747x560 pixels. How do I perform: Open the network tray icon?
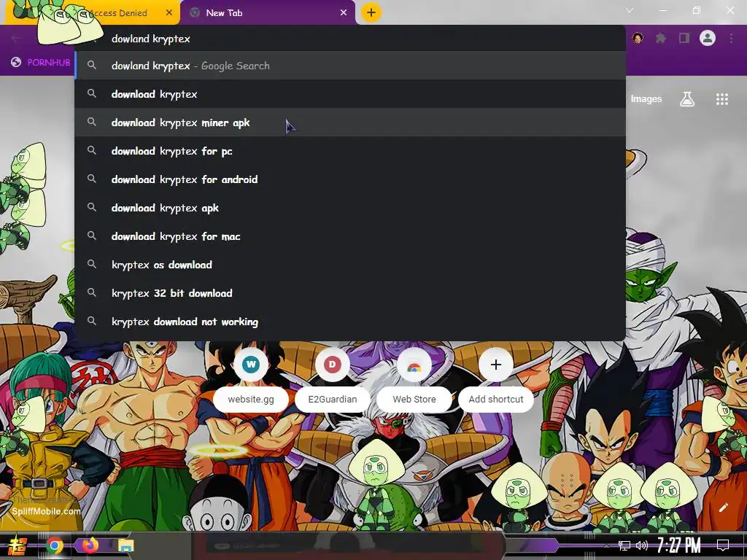click(x=624, y=545)
